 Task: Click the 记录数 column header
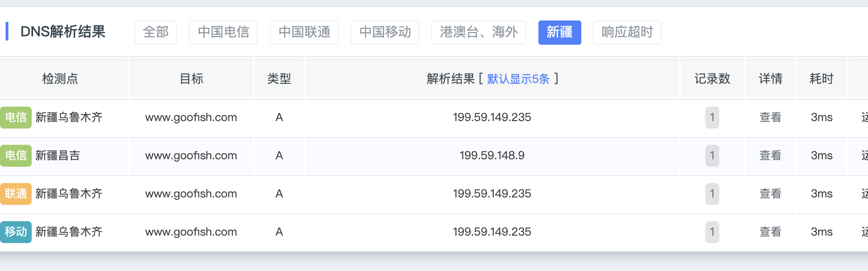(x=712, y=79)
